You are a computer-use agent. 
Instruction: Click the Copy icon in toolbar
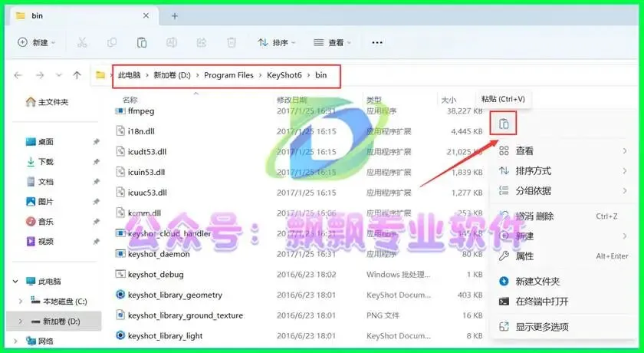pyautogui.click(x=112, y=42)
